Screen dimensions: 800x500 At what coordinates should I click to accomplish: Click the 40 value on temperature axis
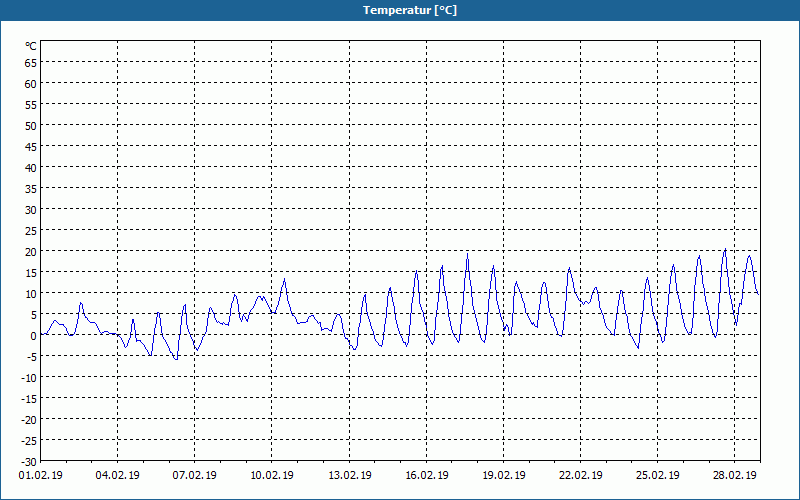click(31, 168)
